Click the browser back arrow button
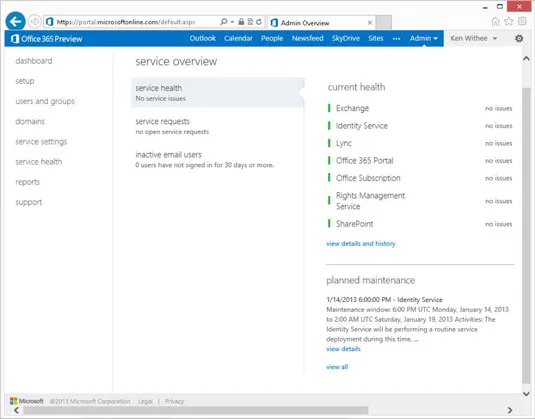 click(x=15, y=22)
